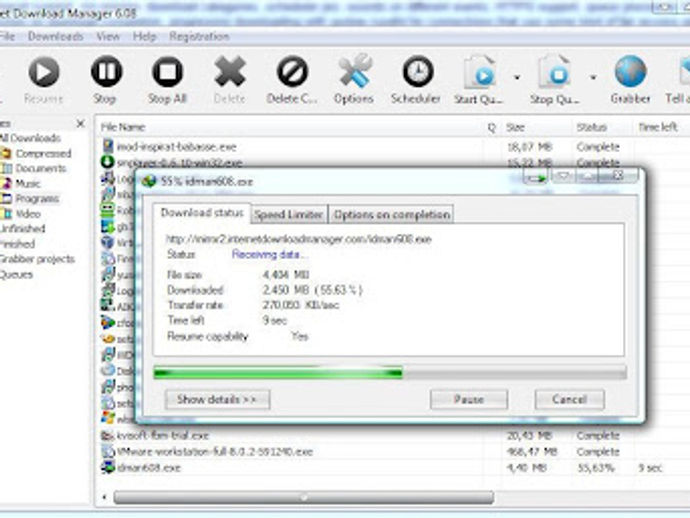690x518 pixels.
Task: Click the smplayer green download icon
Action: coord(108,162)
